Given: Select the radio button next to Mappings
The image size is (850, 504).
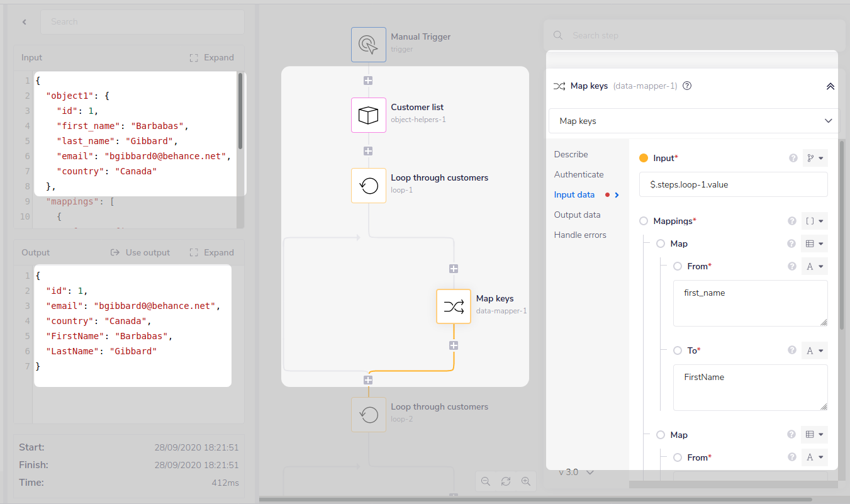Looking at the screenshot, I should pyautogui.click(x=643, y=221).
